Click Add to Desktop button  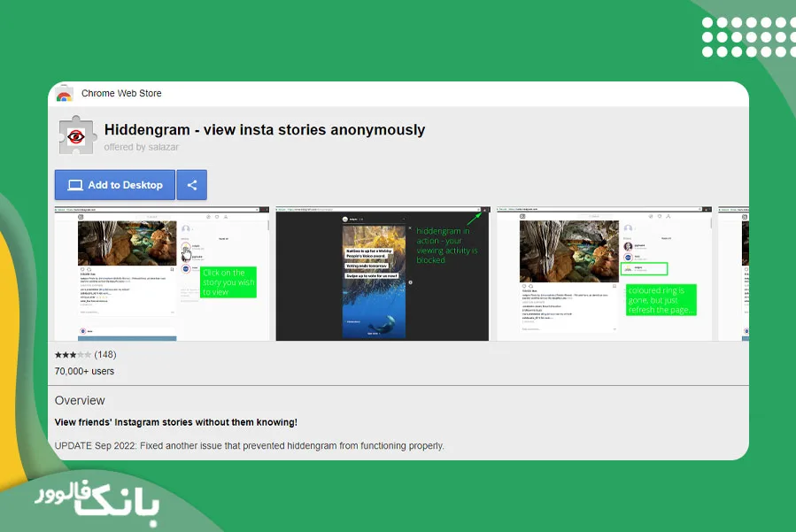tap(115, 185)
